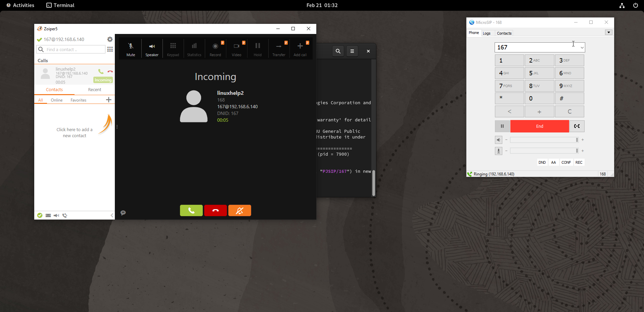Hang up from the Calls list entry
This screenshot has width=644, height=312.
110,71
